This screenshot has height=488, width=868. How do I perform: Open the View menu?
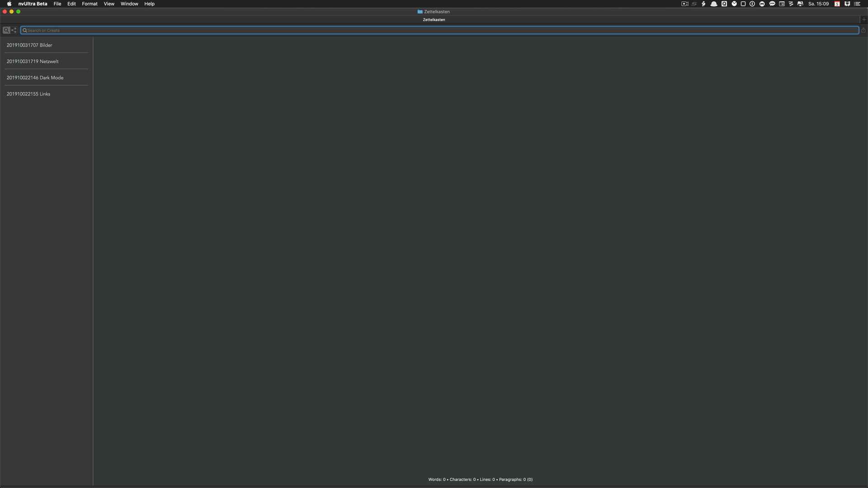[109, 4]
